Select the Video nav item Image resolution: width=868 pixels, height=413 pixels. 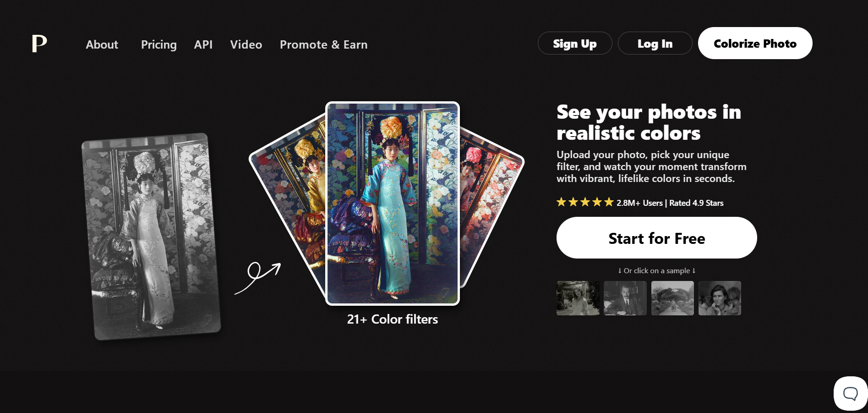coord(246,44)
